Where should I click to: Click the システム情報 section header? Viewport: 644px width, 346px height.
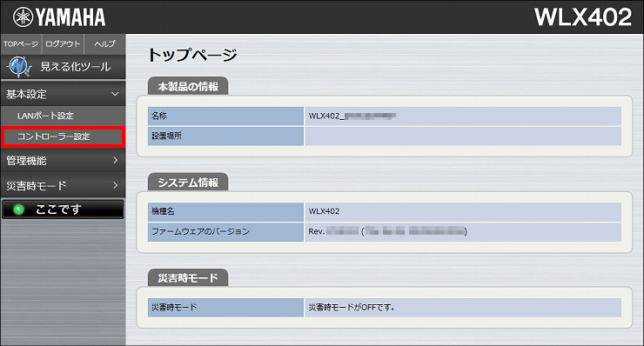[x=188, y=183]
